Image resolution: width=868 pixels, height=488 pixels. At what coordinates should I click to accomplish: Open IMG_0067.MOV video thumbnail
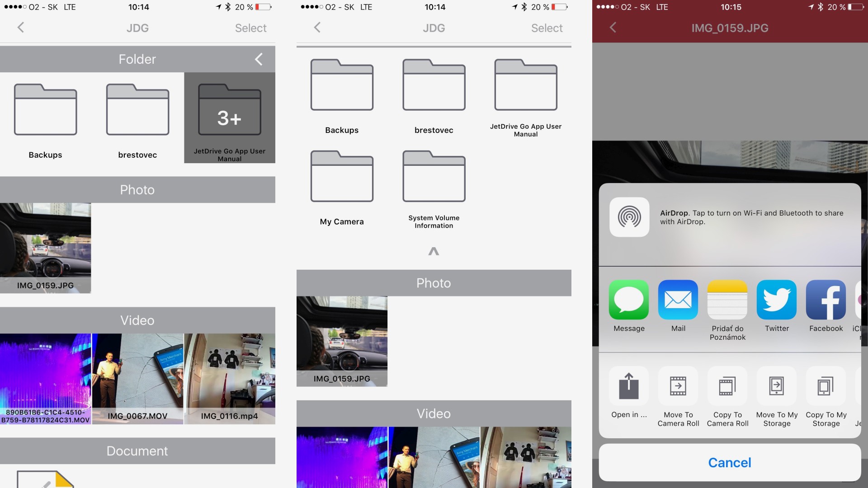click(x=137, y=378)
